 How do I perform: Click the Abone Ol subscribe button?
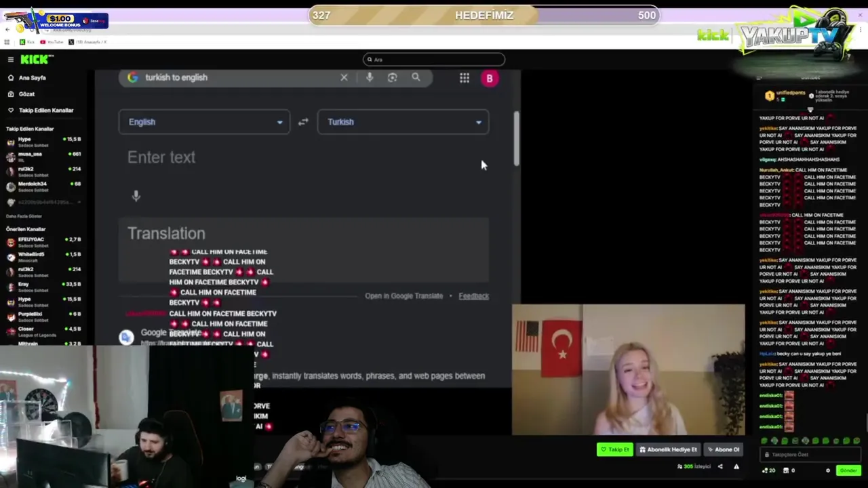[x=724, y=449]
